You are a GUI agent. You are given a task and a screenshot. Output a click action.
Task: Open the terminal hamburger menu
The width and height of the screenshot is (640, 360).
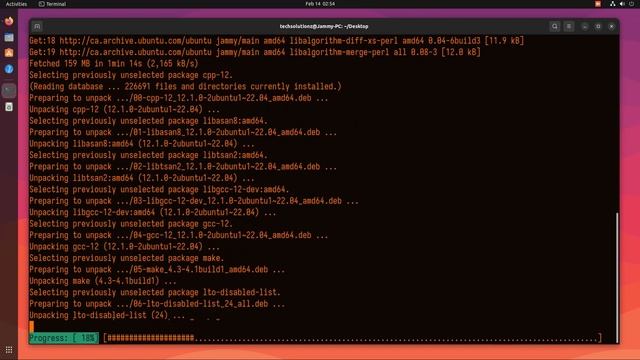[569, 27]
